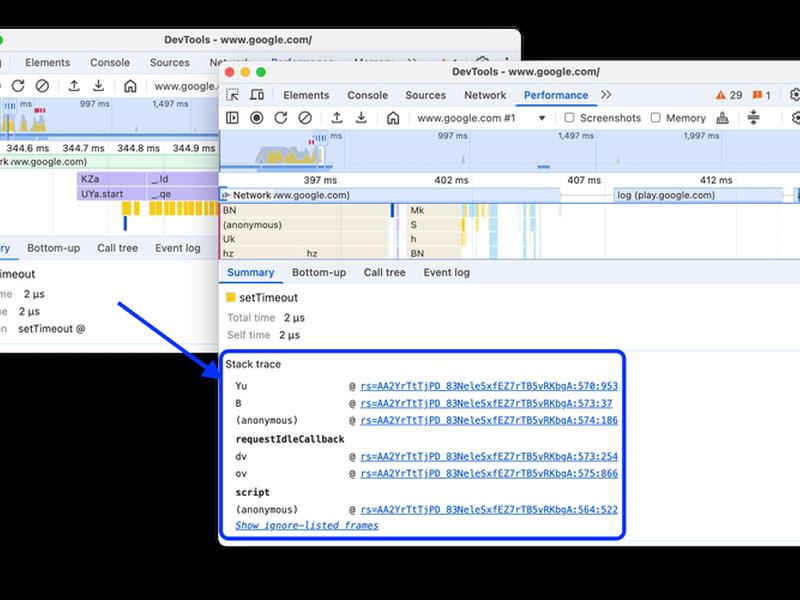Click the clear icon in the back DevTools window
This screenshot has height=600, width=800.
(x=42, y=86)
